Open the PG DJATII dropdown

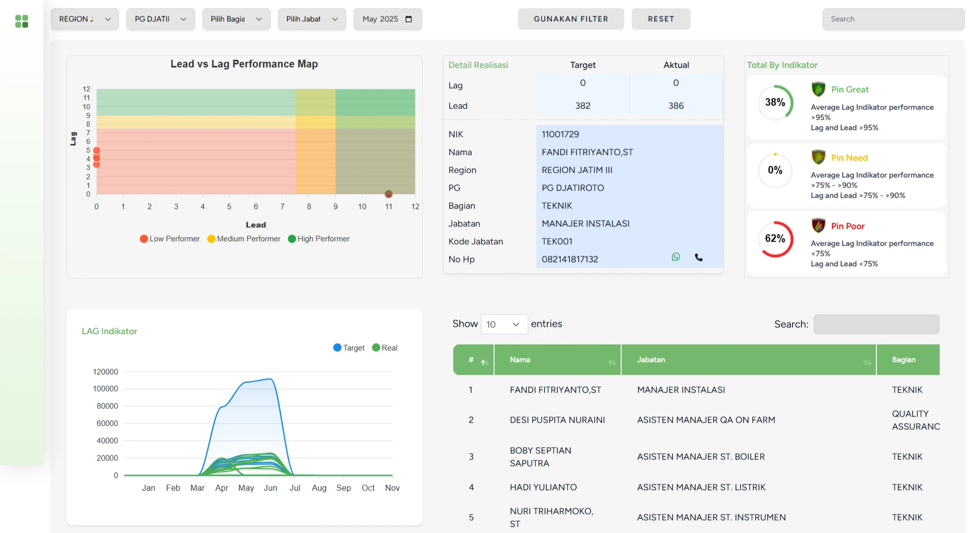160,19
